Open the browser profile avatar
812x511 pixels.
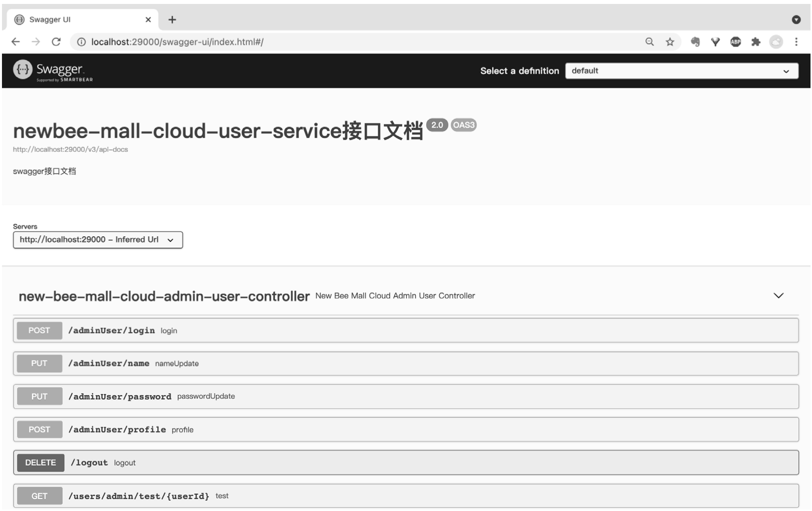(x=776, y=42)
